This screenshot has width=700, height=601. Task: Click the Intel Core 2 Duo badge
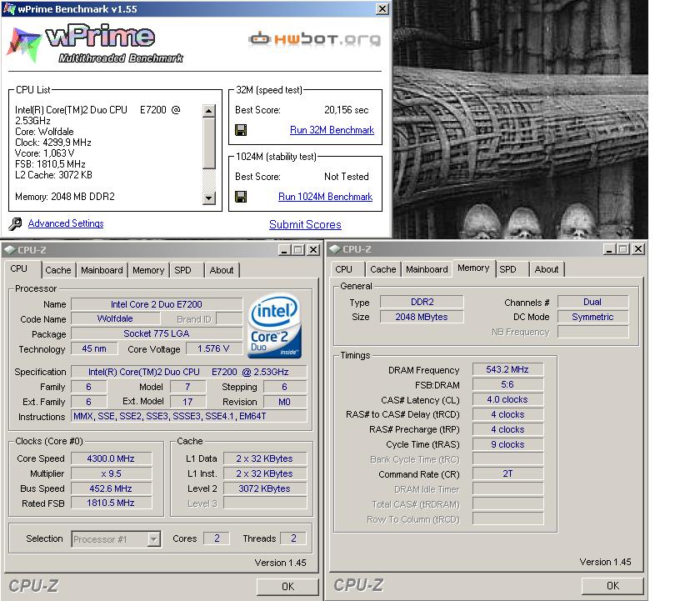click(274, 325)
